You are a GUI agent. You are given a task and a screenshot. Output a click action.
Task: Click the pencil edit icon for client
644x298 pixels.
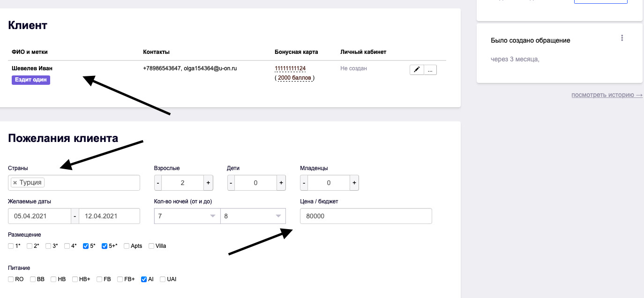pyautogui.click(x=417, y=70)
